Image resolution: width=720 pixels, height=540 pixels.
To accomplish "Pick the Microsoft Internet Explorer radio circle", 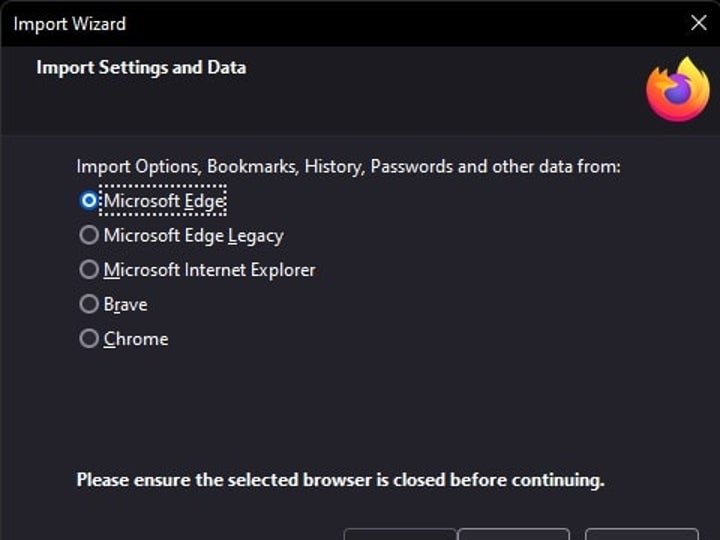I will click(89, 270).
